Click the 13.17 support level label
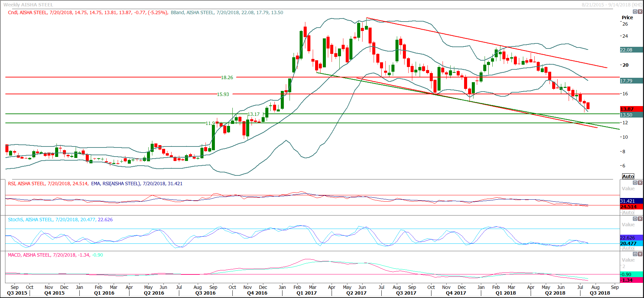This screenshot has height=298, width=644. pos(254,114)
